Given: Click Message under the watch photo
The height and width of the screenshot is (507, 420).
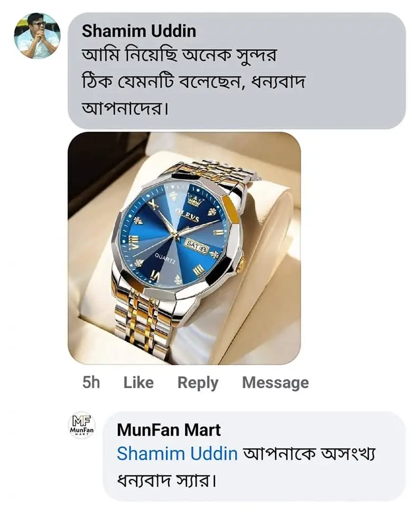Looking at the screenshot, I should pyautogui.click(x=275, y=382).
